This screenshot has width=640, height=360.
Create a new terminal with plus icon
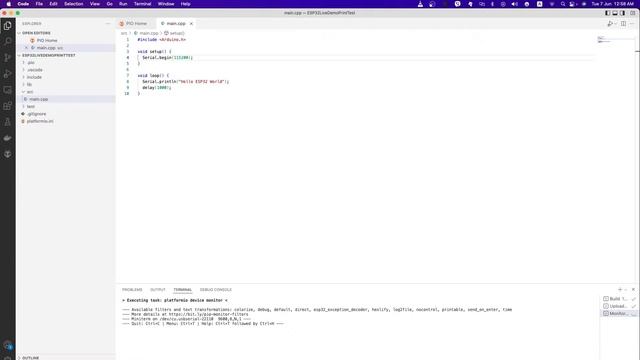pyautogui.click(x=620, y=289)
